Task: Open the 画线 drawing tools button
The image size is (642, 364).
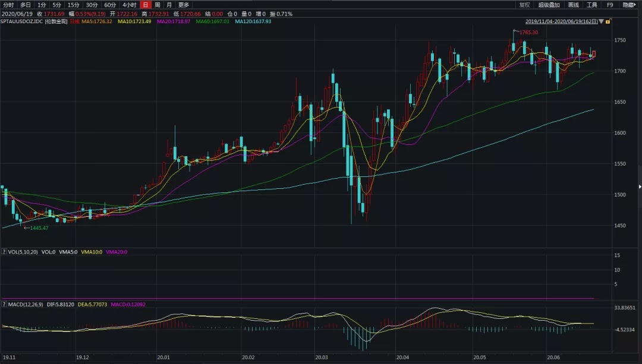Action: pyautogui.click(x=574, y=5)
